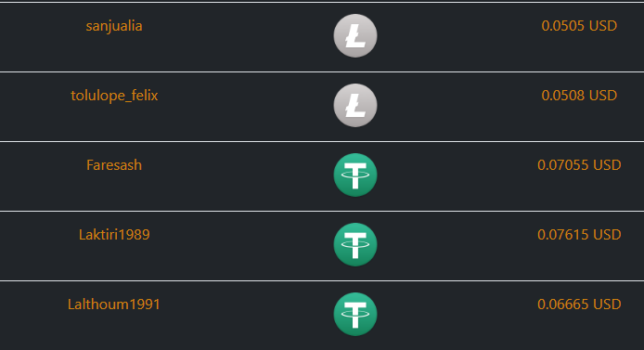Screen dimensions: 644x350
Task: Click the Litecoin coin left of 0.0508 USD
Action: click(355, 105)
